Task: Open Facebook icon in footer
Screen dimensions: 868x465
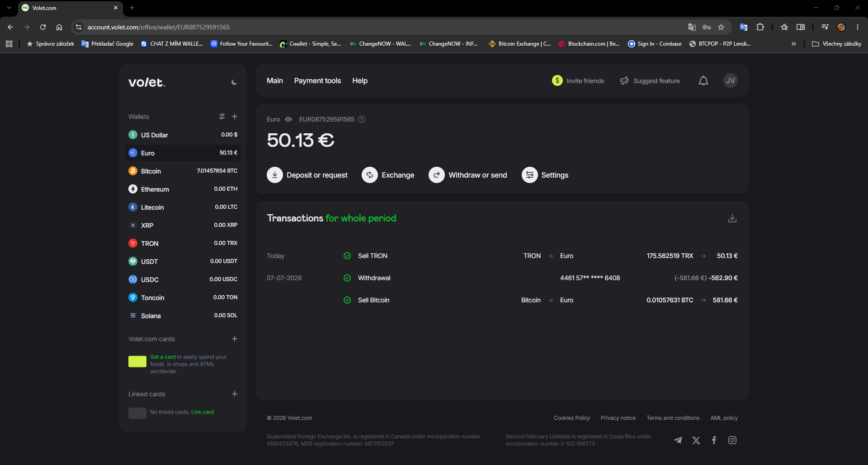Action: (x=714, y=440)
